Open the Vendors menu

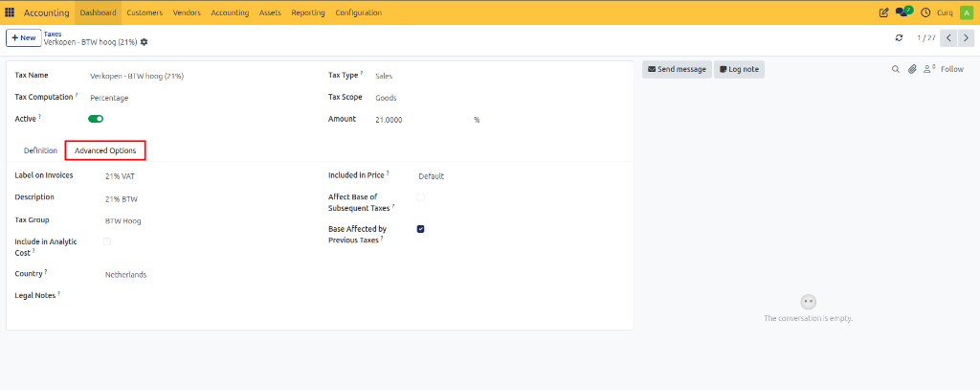point(187,12)
